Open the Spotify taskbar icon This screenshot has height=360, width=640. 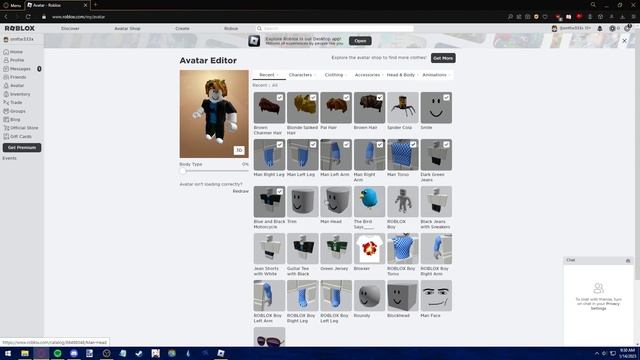[x=58, y=353]
